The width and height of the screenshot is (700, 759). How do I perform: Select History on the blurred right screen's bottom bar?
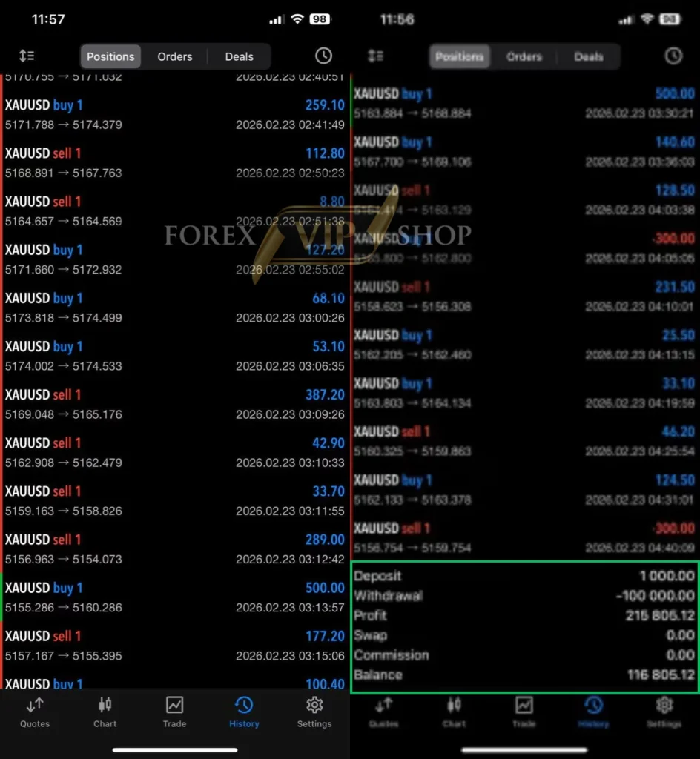tap(593, 712)
